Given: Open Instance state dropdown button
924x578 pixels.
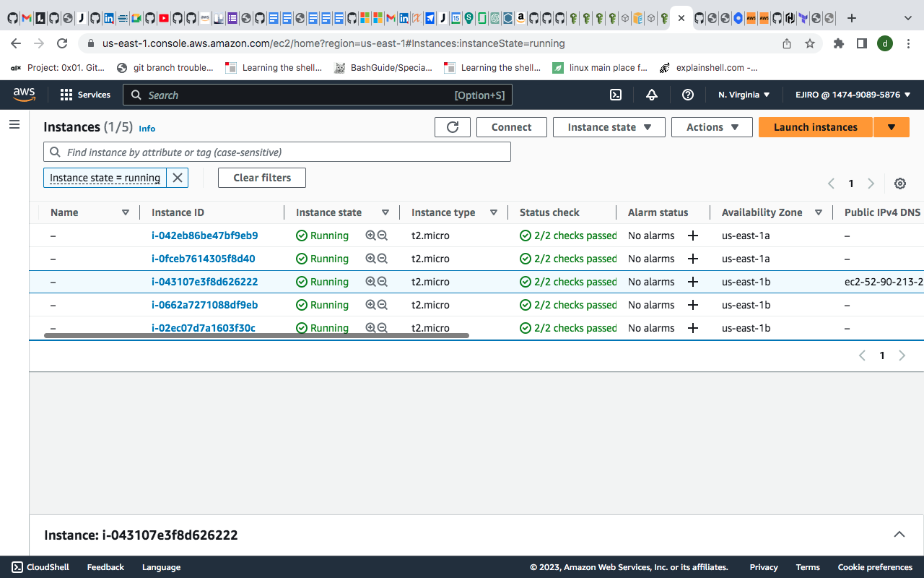Looking at the screenshot, I should point(609,127).
